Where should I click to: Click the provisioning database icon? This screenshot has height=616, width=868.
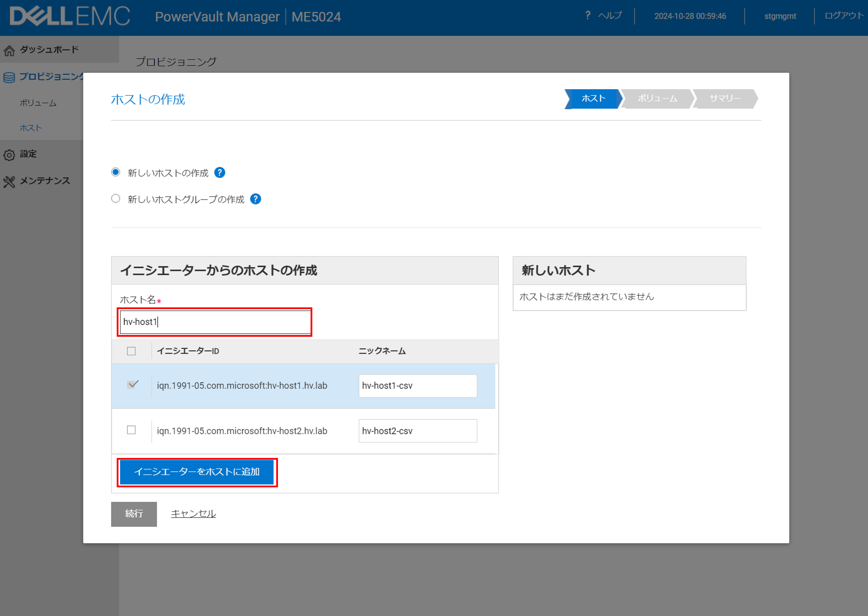pyautogui.click(x=9, y=77)
